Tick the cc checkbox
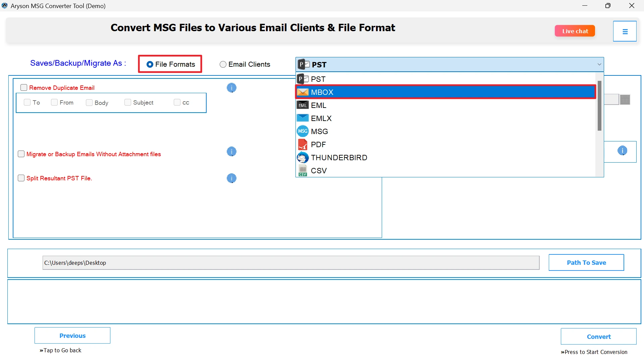The width and height of the screenshot is (644, 362). [x=177, y=102]
